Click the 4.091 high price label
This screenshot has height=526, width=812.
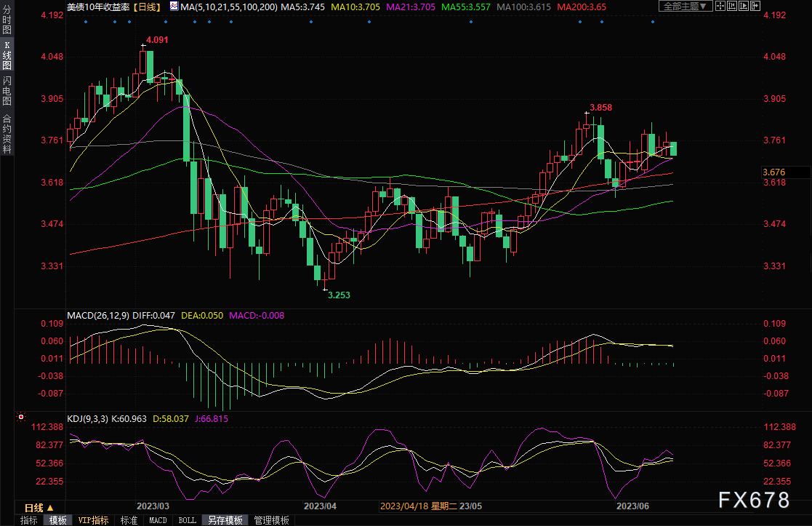(x=157, y=40)
